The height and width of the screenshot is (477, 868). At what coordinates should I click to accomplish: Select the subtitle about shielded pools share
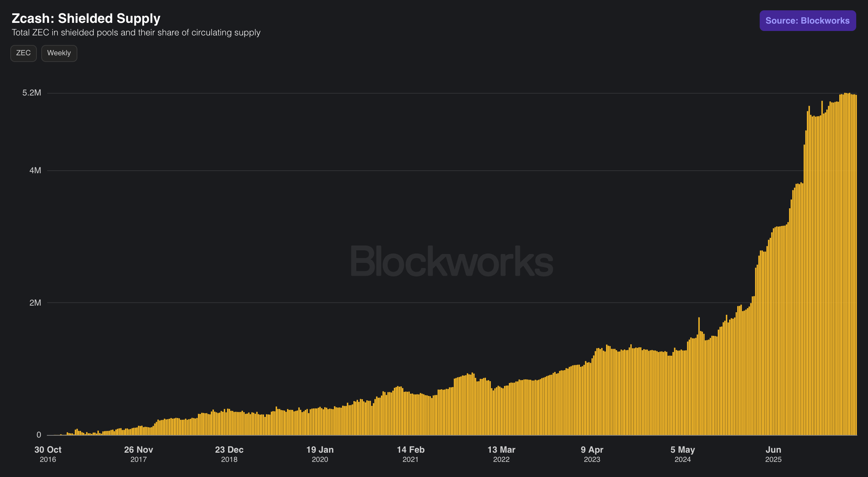pos(136,32)
